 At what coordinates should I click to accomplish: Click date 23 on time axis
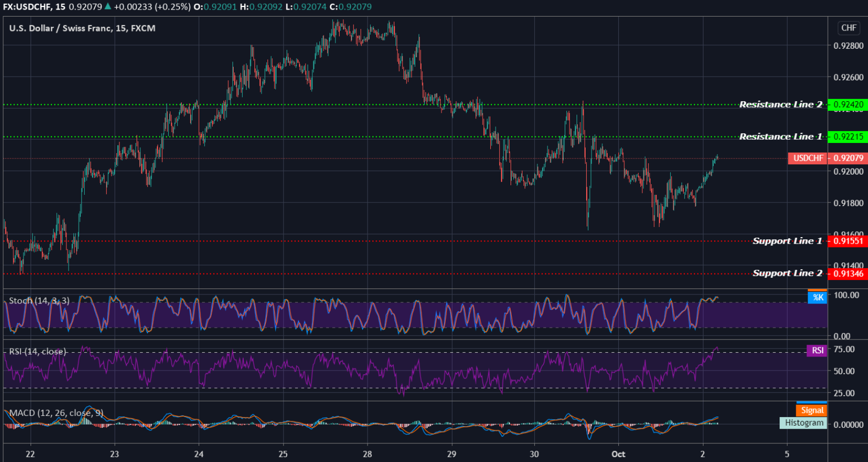click(115, 454)
